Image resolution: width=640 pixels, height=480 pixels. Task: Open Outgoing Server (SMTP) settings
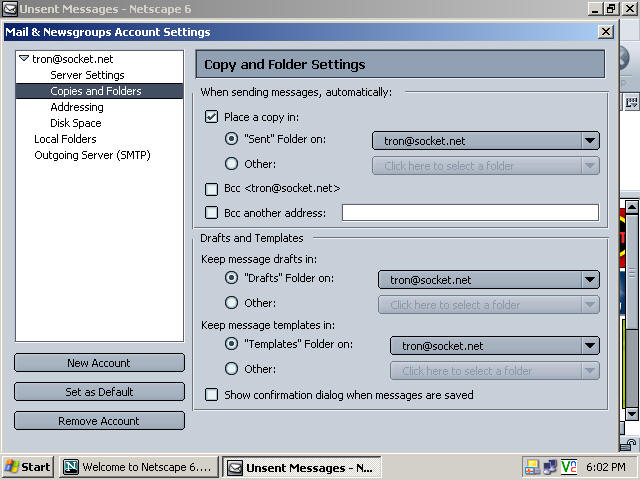92,155
